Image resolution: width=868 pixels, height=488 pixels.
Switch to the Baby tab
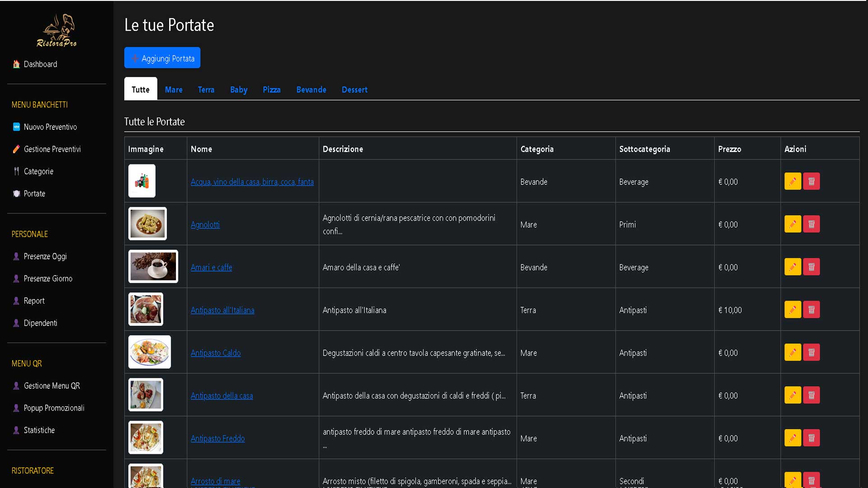tap(239, 89)
